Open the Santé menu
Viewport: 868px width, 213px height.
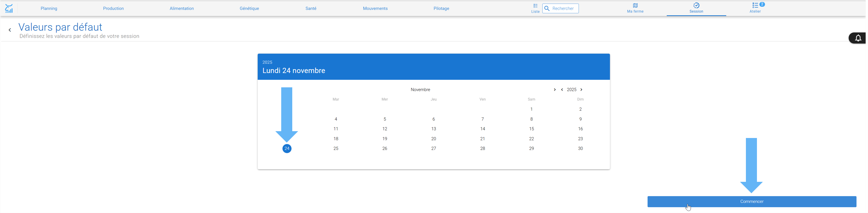point(311,8)
